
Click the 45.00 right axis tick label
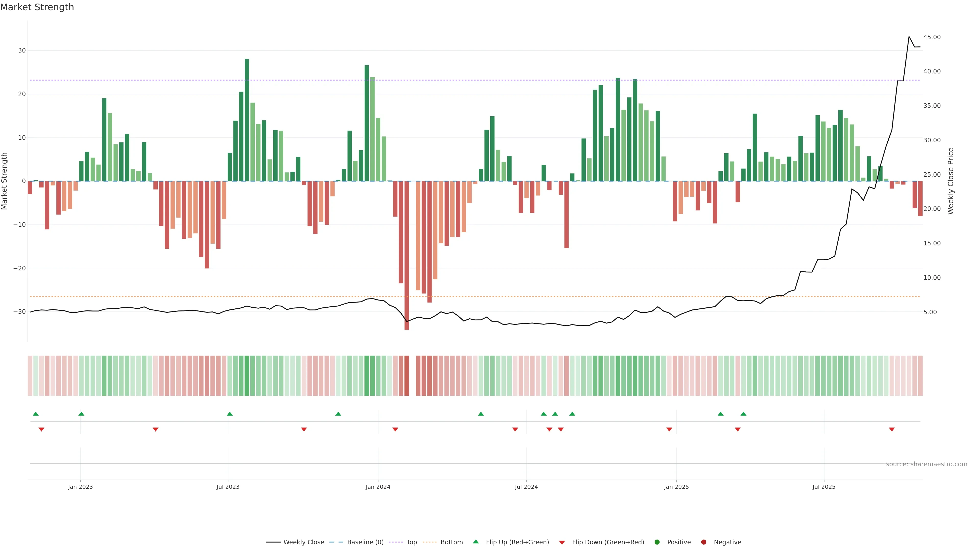tap(932, 37)
